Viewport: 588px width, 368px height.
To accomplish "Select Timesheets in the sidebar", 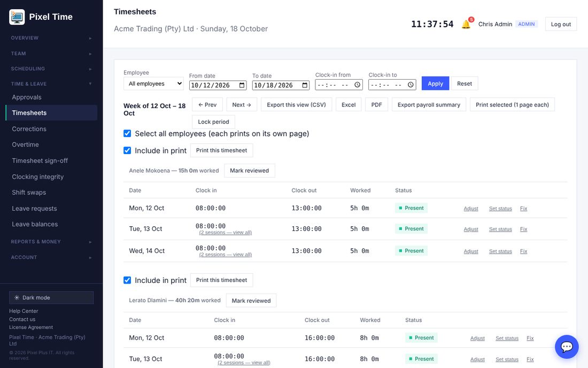I will [x=51, y=113].
